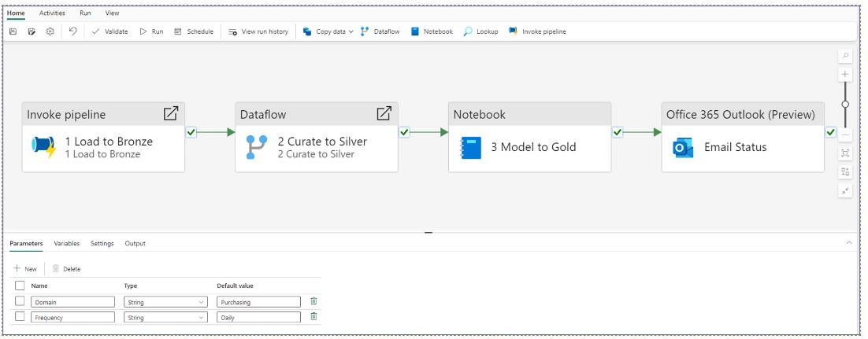The image size is (868, 339).
Task: Click View run history
Action: [258, 31]
